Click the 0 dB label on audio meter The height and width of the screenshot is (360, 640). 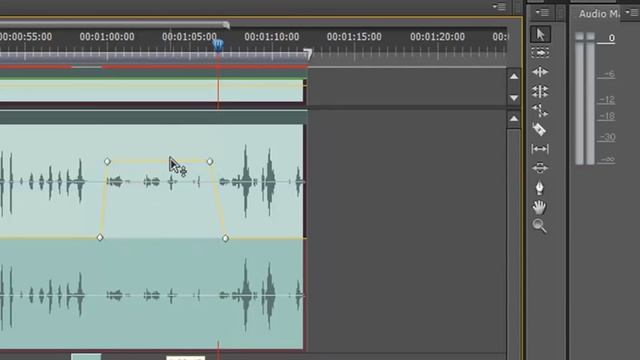pyautogui.click(x=611, y=38)
